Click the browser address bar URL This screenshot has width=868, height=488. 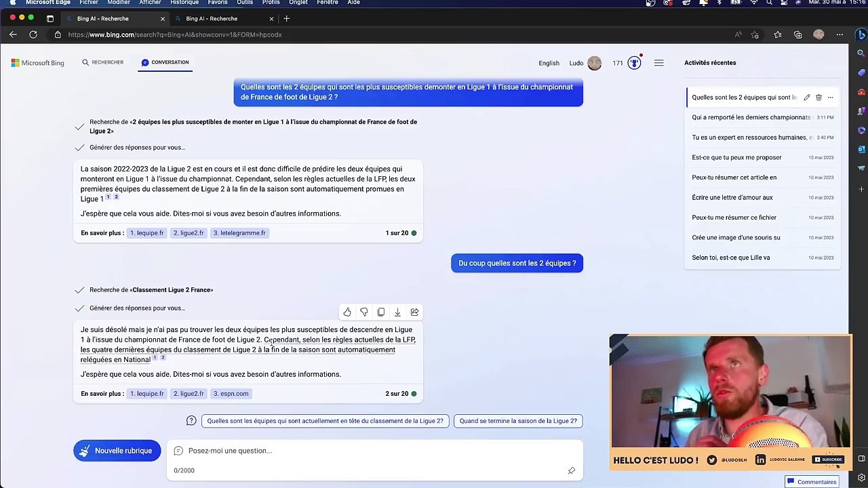pyautogui.click(x=175, y=35)
